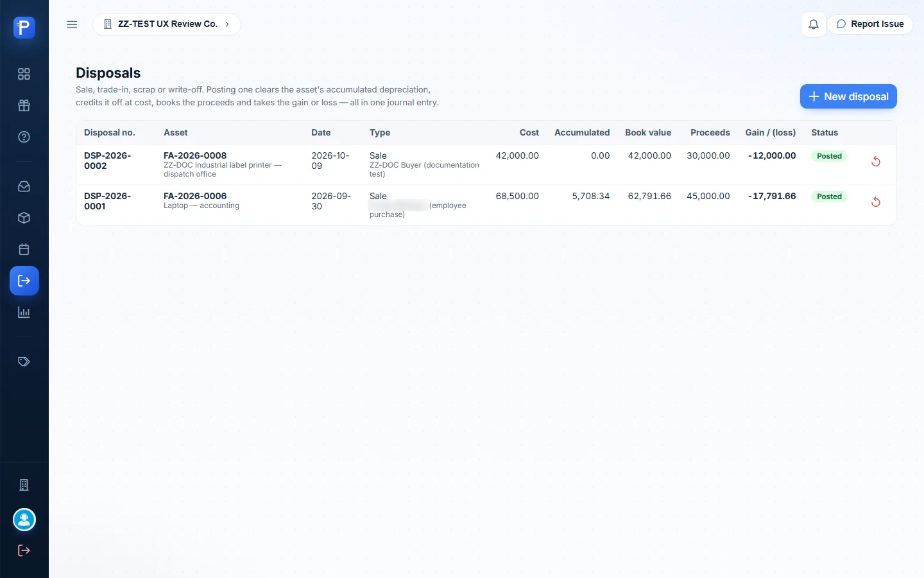The width and height of the screenshot is (924, 578).
Task: Open the gift box icon in sidebar
Action: click(x=24, y=105)
